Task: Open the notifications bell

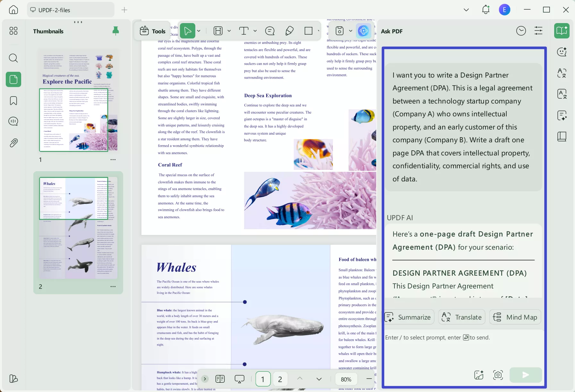Action: point(486,10)
